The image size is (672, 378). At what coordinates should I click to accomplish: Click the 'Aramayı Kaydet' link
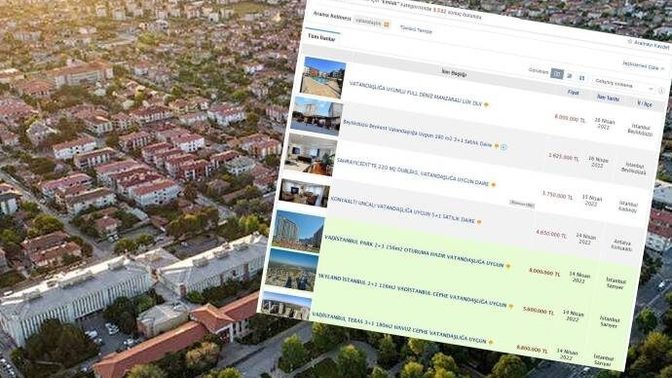pyautogui.click(x=651, y=44)
